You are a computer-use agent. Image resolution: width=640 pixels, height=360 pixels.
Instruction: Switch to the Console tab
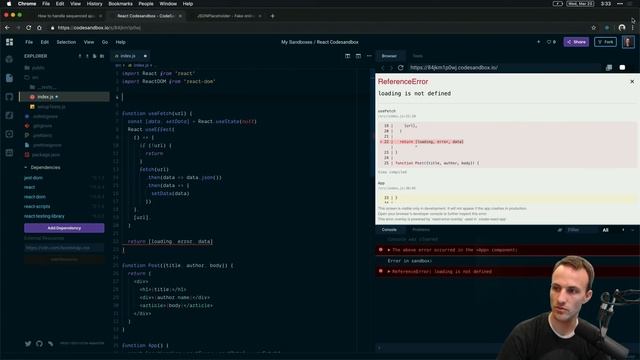tap(389, 230)
